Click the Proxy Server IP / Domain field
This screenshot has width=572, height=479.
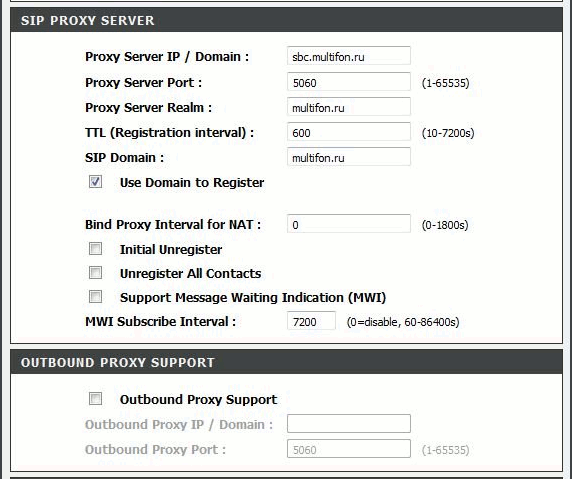click(x=348, y=56)
